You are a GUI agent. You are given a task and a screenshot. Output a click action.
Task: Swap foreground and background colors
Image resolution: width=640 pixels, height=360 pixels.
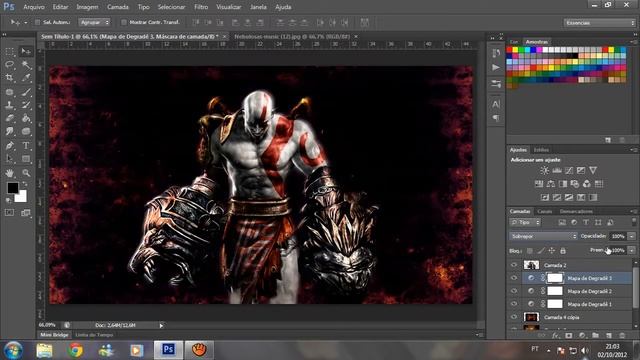click(25, 184)
